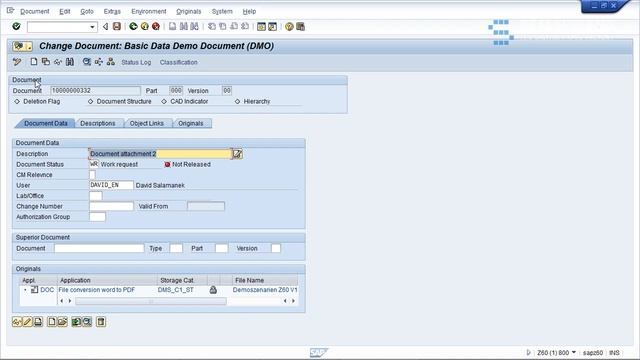
Task: Open the Originals menu in menu bar
Action: pyautogui.click(x=189, y=11)
